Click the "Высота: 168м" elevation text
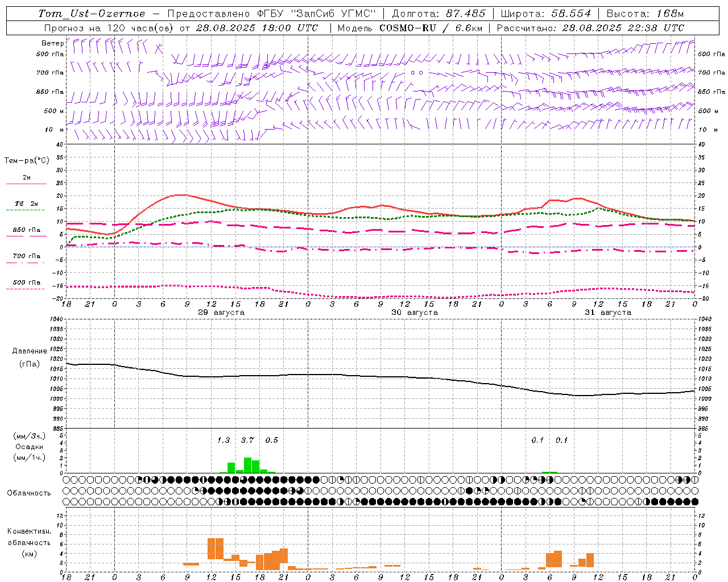The width and height of the screenshot is (728, 582). [x=645, y=14]
